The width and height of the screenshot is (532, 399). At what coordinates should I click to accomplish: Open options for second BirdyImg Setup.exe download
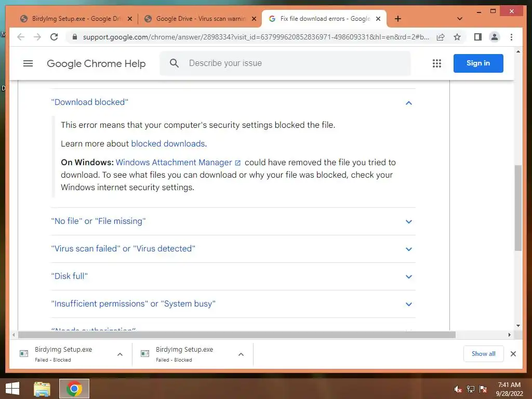coord(241,354)
